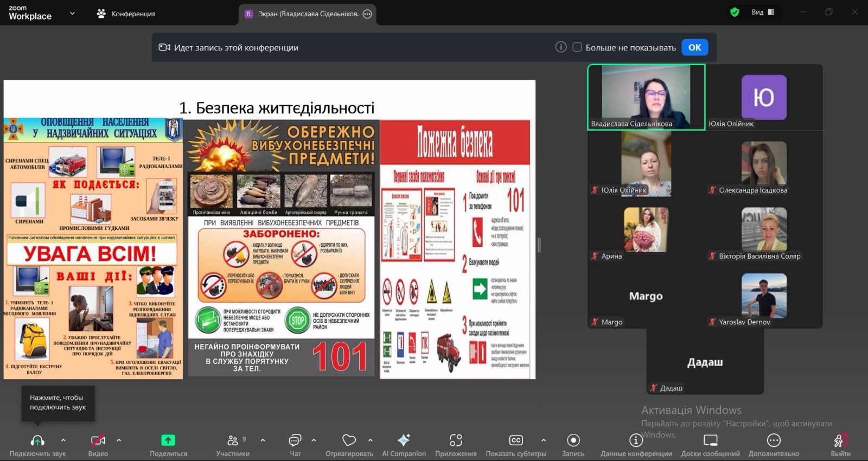The height and width of the screenshot is (461, 868).
Task: Expand audio options arrow beside Подключить звук
Action: [63, 440]
